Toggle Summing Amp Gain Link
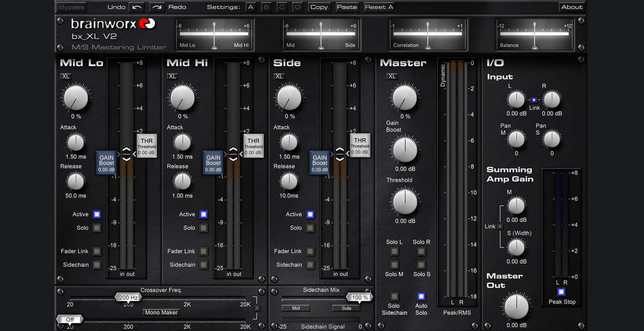The height and width of the screenshot is (331, 644). pyautogui.click(x=500, y=226)
